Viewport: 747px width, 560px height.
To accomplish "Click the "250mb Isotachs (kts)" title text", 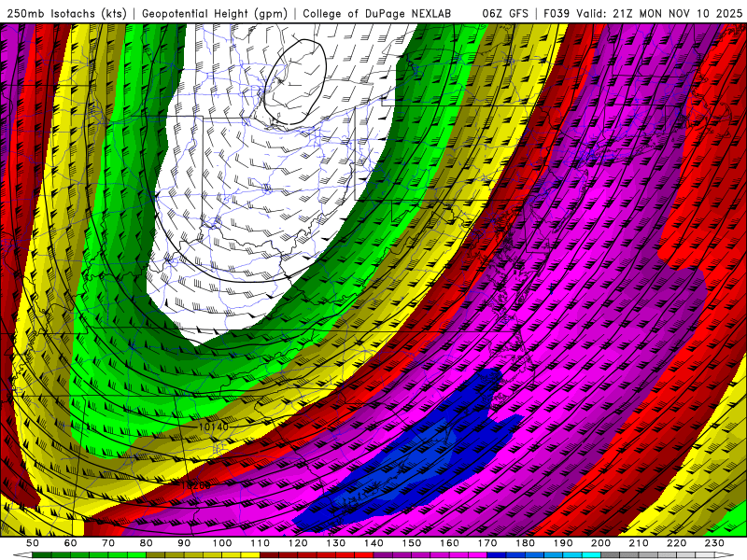I will click(x=66, y=14).
